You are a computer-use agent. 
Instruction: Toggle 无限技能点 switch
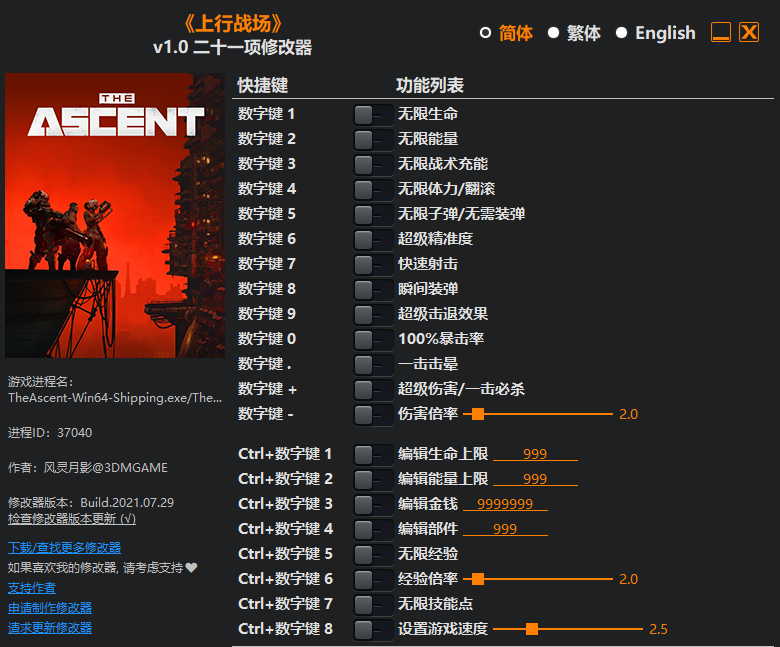(373, 604)
